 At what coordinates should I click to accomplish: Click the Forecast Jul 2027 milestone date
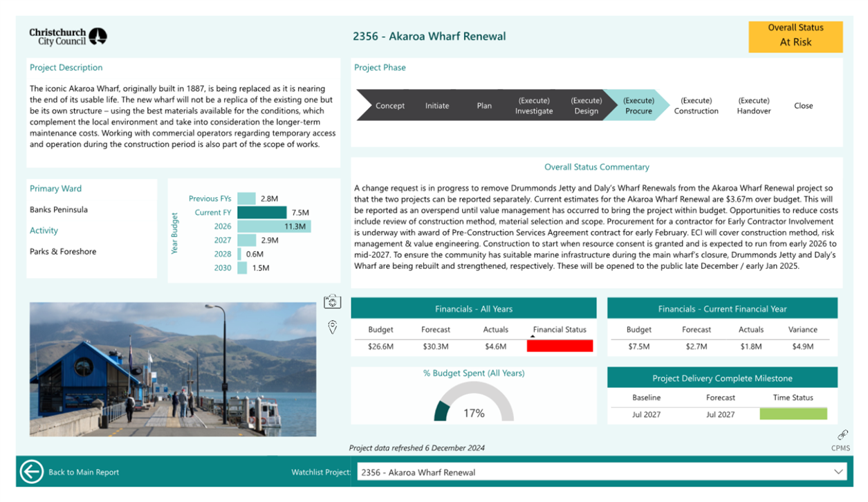coord(720,414)
